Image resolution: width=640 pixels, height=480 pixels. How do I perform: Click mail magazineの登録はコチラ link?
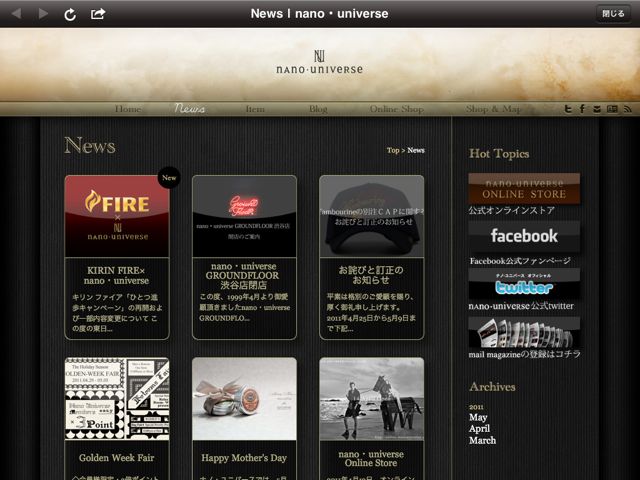524,354
